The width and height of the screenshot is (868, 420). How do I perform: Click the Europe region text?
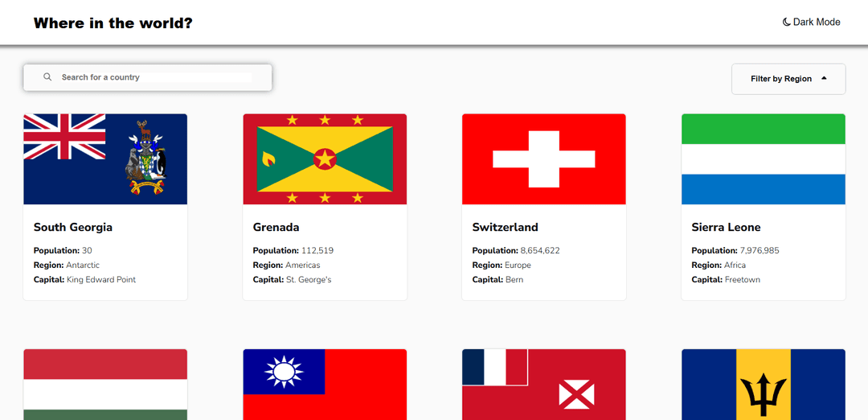coord(518,265)
